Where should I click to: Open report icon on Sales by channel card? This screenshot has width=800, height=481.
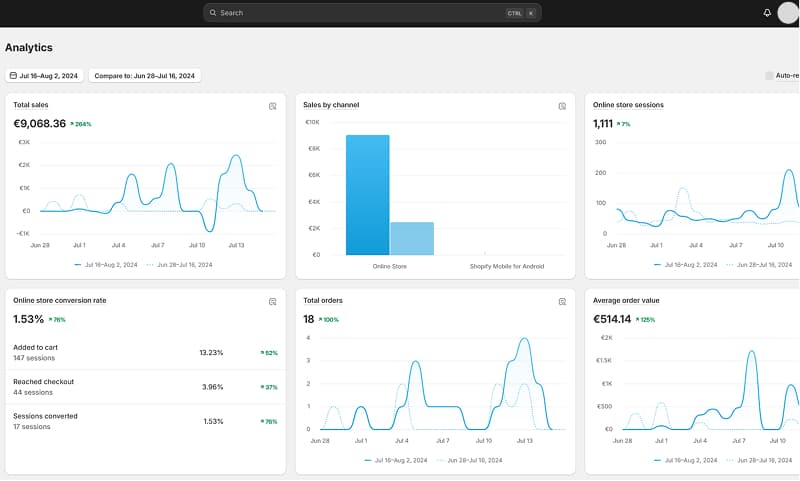pyautogui.click(x=562, y=106)
